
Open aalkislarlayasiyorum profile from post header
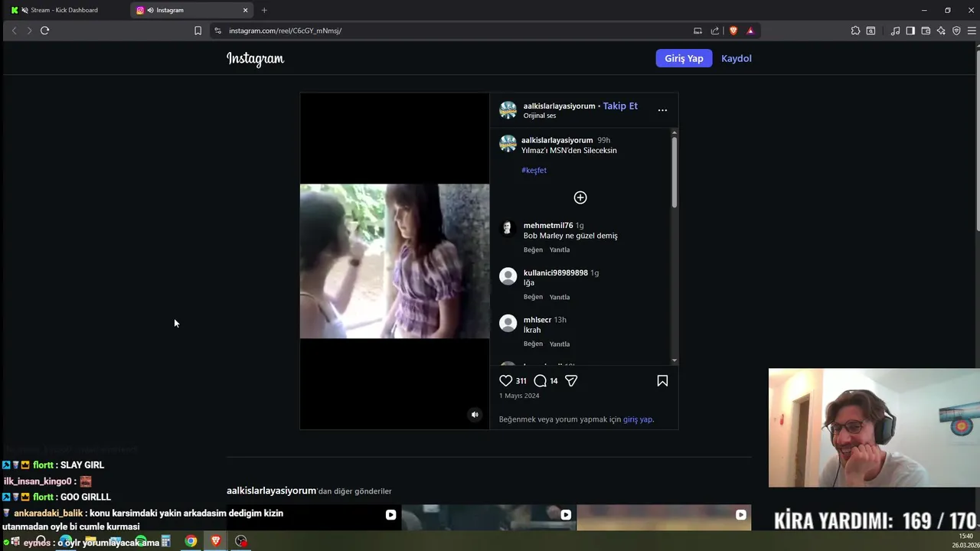click(559, 106)
